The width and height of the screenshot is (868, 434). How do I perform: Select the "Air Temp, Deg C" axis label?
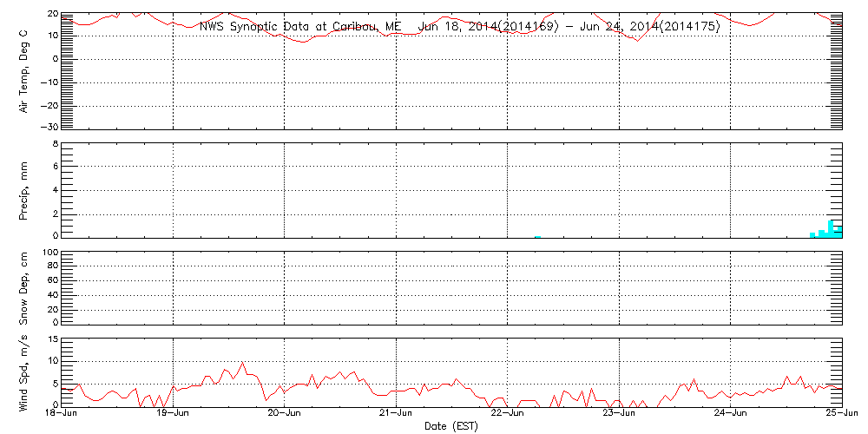coord(24,70)
